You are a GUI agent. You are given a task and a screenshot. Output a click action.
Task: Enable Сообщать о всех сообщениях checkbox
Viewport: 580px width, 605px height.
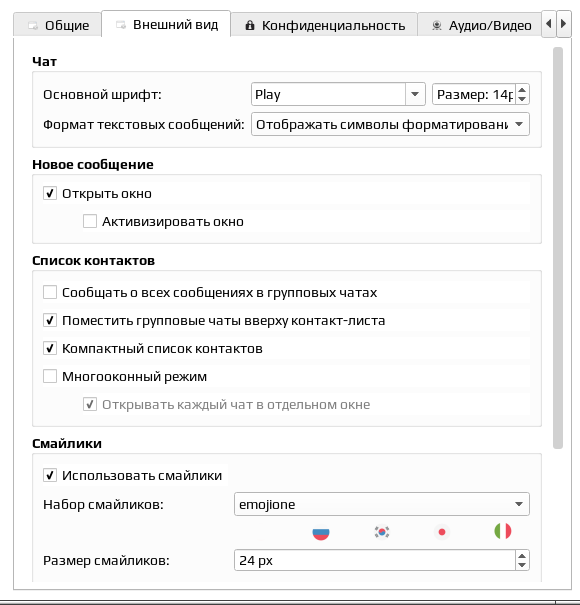50,292
